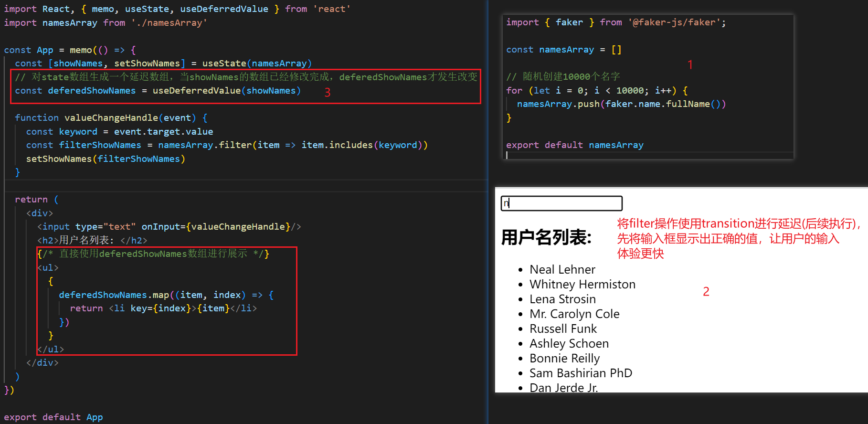868x424 pixels.
Task: Click the first line importing React, memo, useState
Action: [x=177, y=9]
